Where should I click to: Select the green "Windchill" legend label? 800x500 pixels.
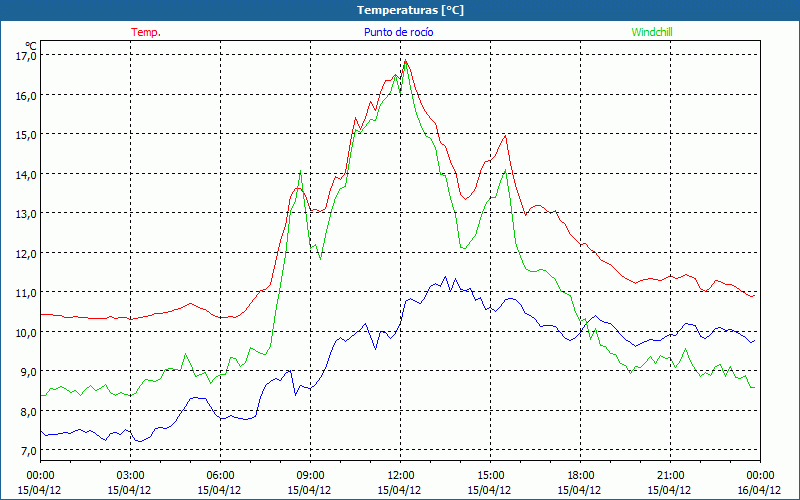(652, 32)
